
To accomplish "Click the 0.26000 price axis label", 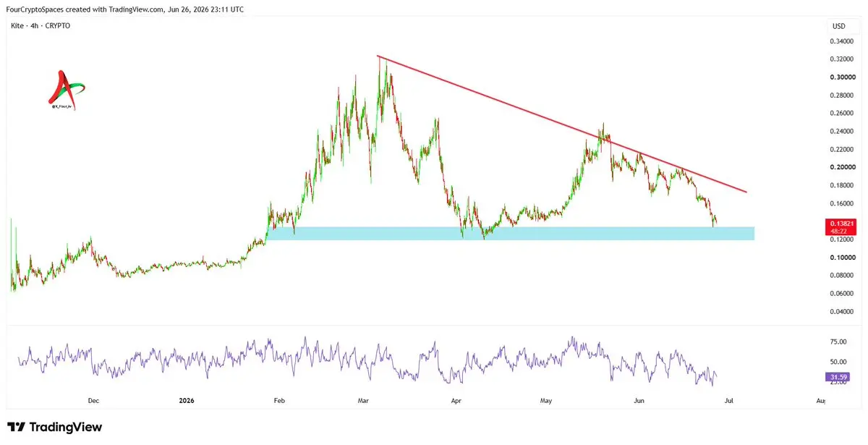I will coord(843,114).
